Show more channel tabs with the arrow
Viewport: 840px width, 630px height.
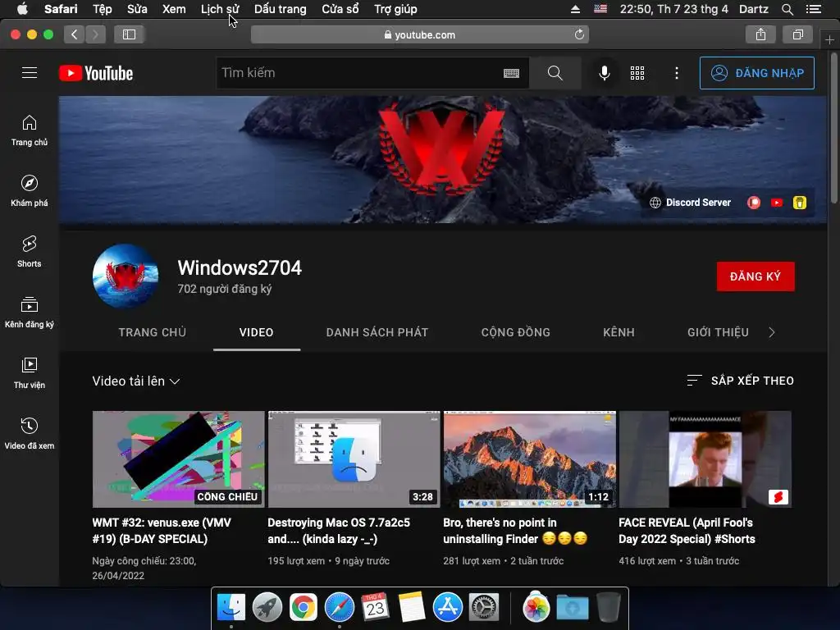click(x=771, y=332)
